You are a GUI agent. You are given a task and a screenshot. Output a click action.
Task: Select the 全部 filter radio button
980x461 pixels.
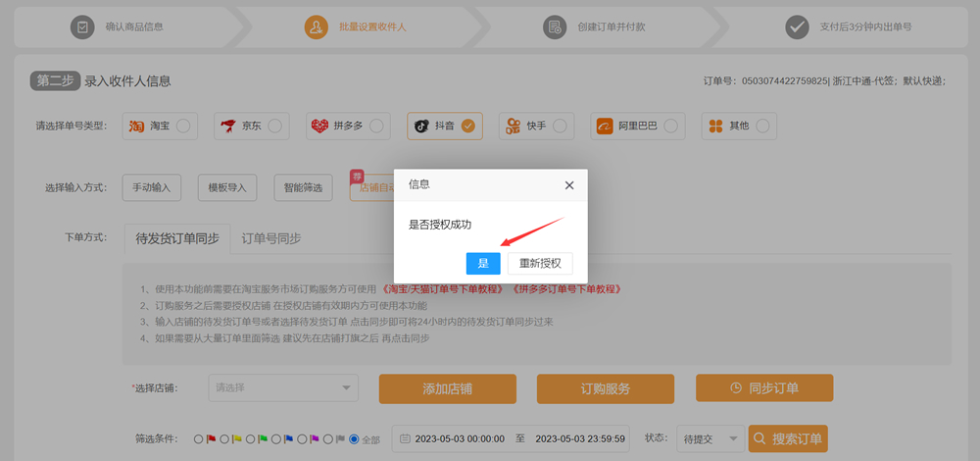[x=354, y=438]
